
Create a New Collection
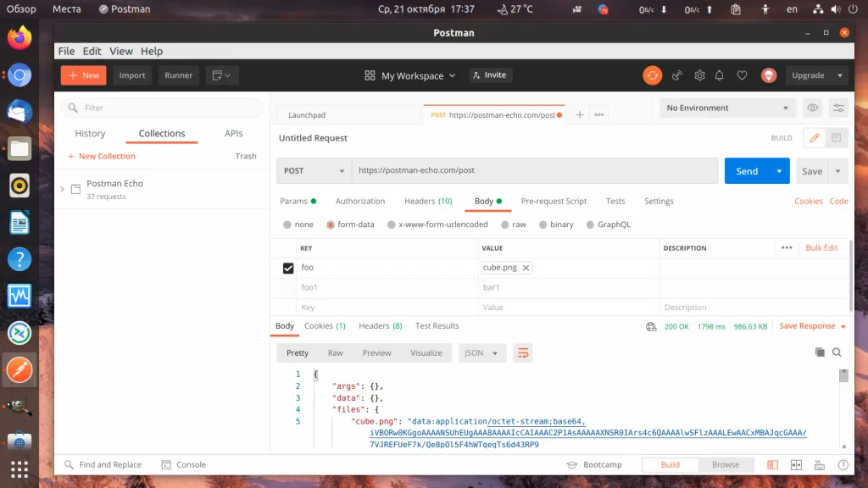pyautogui.click(x=102, y=156)
